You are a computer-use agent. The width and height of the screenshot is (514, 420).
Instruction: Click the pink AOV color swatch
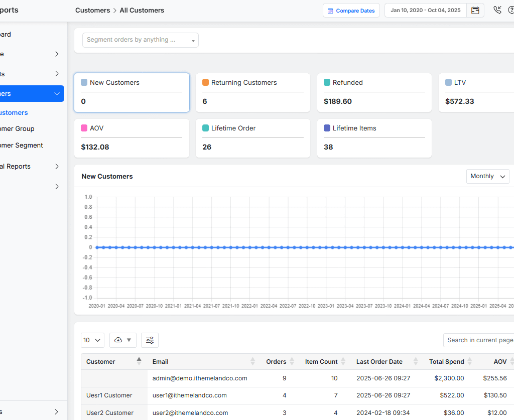tap(84, 128)
